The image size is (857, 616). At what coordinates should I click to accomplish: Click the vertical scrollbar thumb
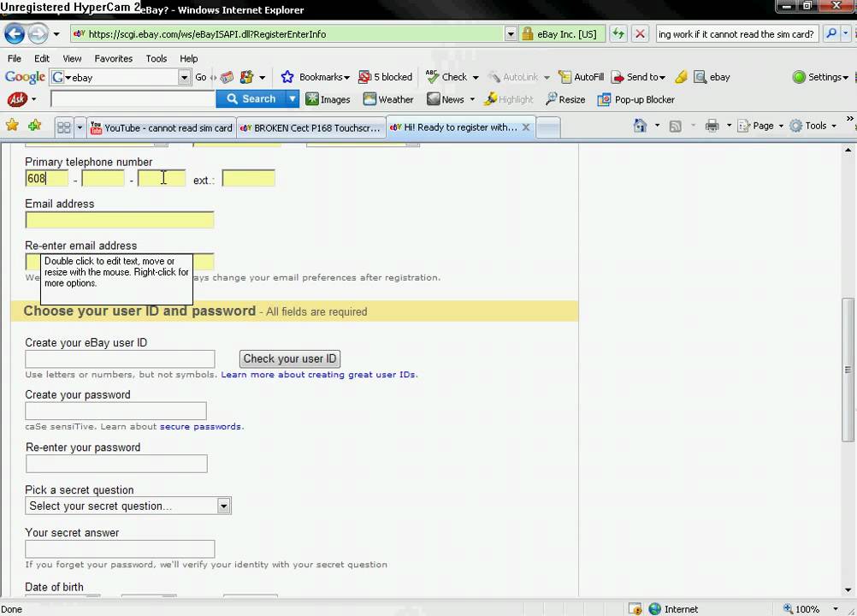coord(847,369)
